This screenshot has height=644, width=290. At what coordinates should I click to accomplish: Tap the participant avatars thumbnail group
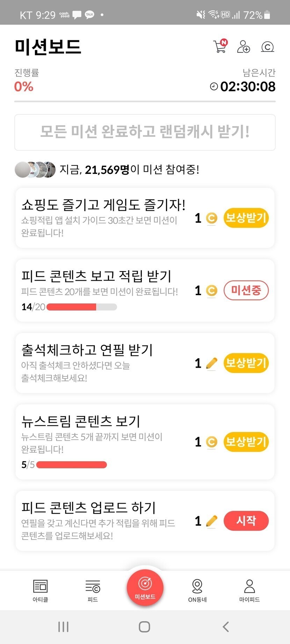point(35,170)
